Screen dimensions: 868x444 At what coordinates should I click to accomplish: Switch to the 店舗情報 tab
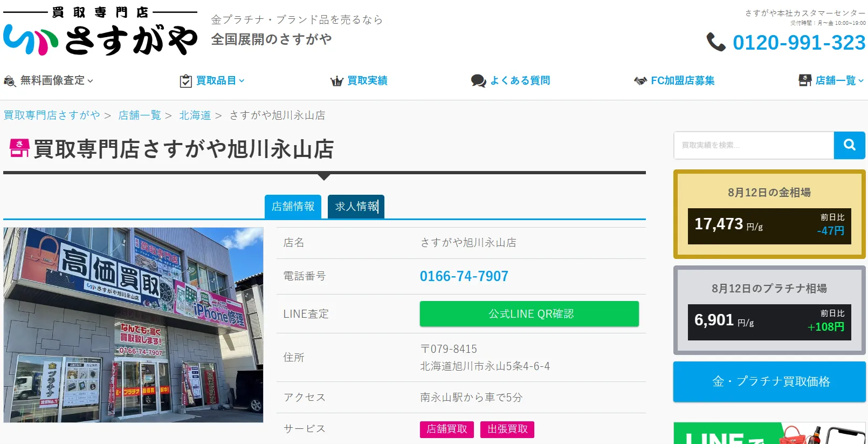[x=293, y=207]
